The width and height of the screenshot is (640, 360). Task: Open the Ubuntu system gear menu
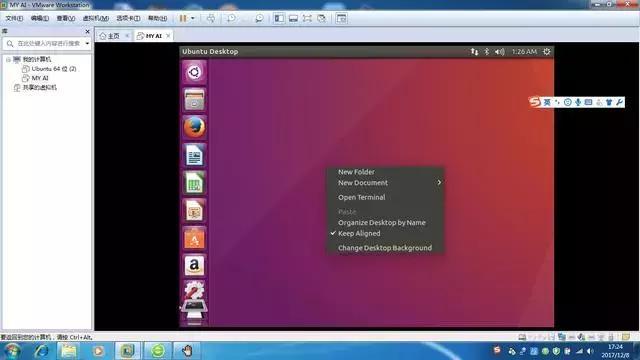click(x=547, y=51)
